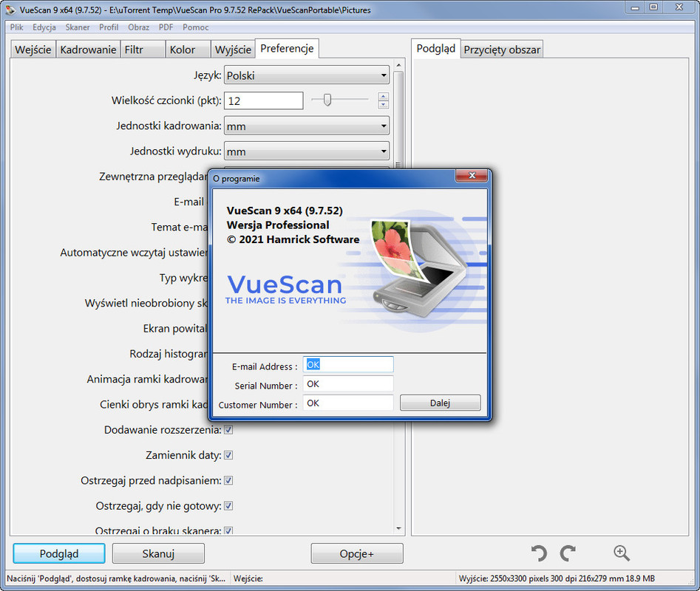Select the Preferencje tab
This screenshot has height=591, width=700.
[287, 49]
